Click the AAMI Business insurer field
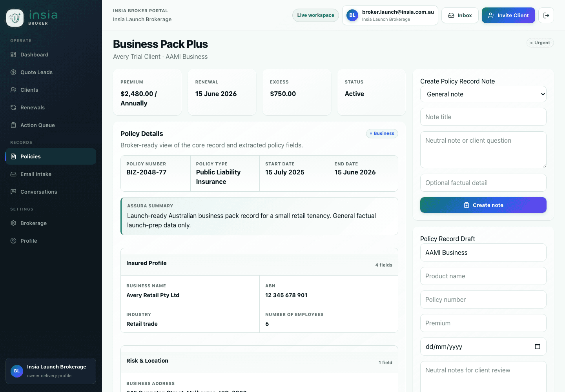The image size is (565, 392). 483,252
